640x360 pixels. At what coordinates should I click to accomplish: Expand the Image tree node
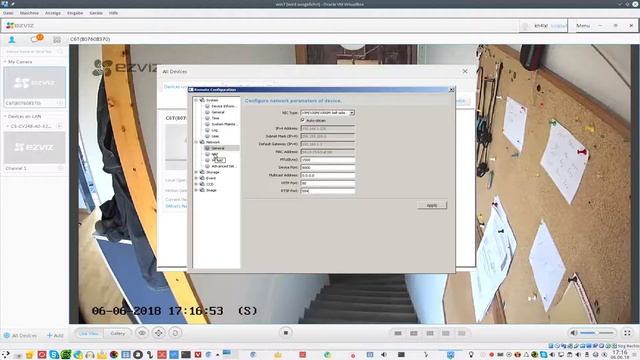[196, 190]
